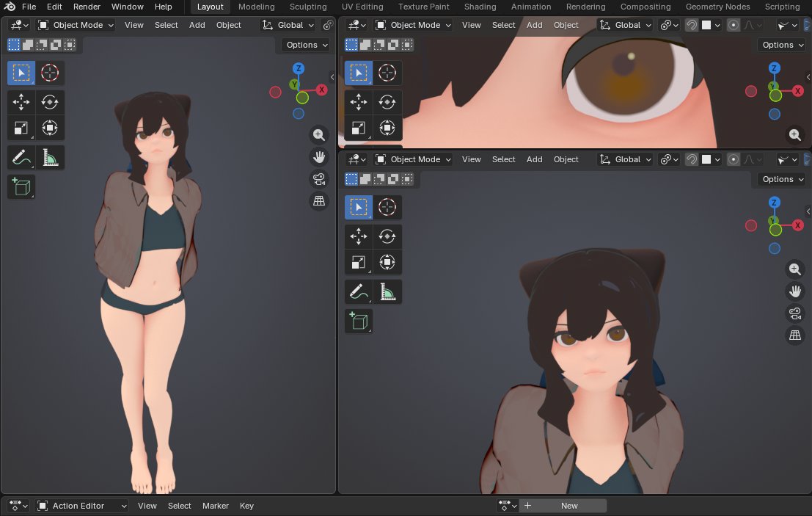
Task: Switch to the Geometry Nodes workspace tab
Action: (x=718, y=7)
